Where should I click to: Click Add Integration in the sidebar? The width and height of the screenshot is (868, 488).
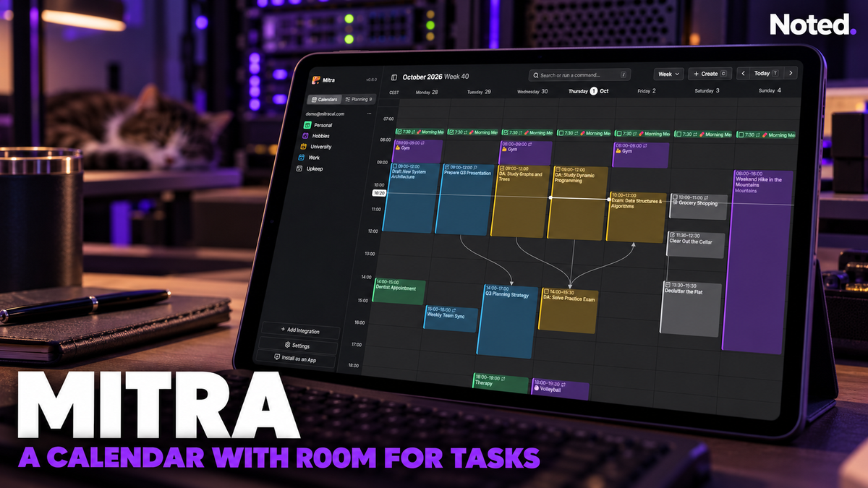(x=301, y=330)
